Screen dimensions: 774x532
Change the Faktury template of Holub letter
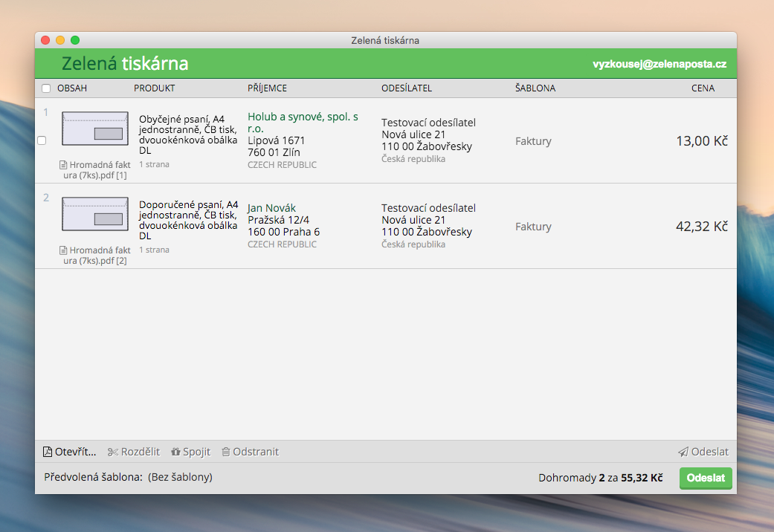(x=533, y=141)
